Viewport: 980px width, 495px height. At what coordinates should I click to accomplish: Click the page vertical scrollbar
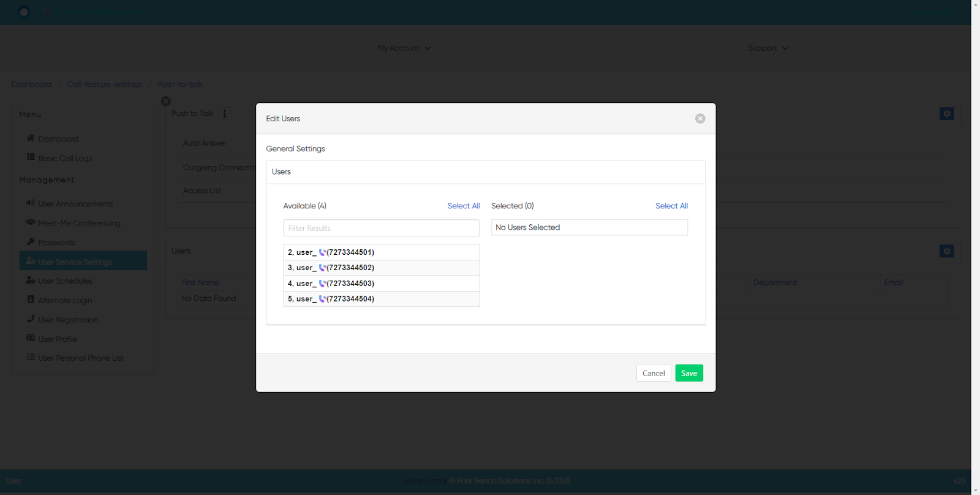pos(975,247)
